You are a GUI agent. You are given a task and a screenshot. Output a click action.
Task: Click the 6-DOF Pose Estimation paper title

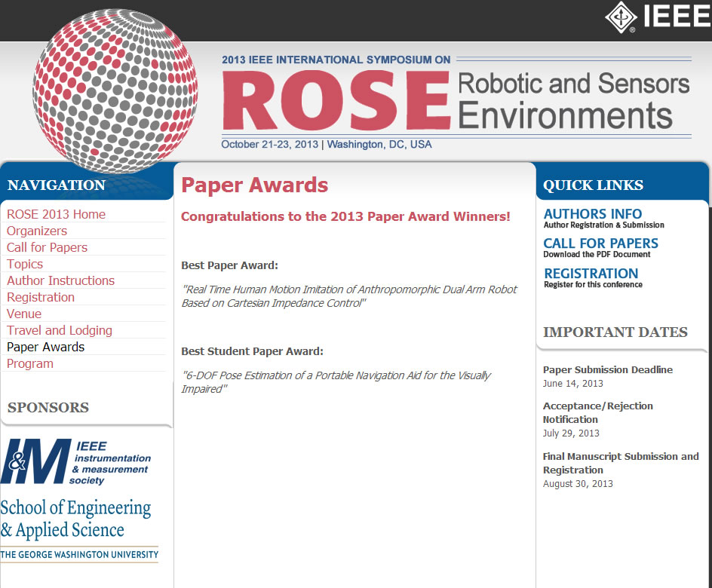click(x=336, y=382)
